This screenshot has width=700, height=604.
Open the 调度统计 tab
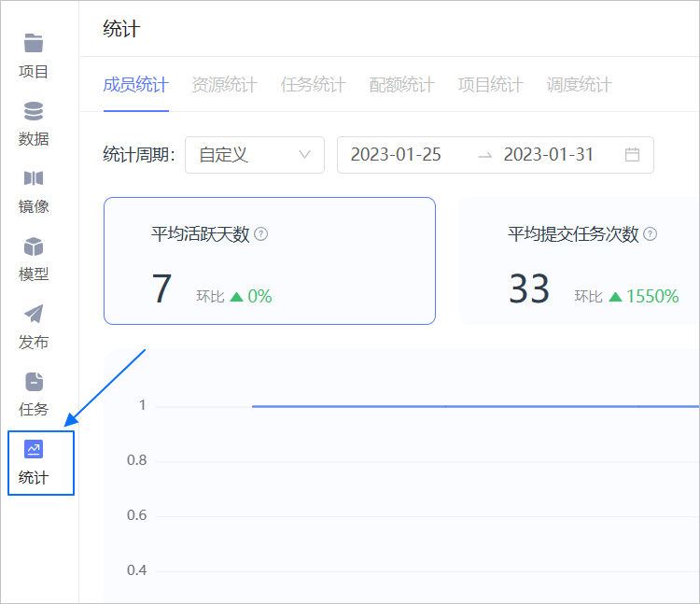click(x=579, y=85)
